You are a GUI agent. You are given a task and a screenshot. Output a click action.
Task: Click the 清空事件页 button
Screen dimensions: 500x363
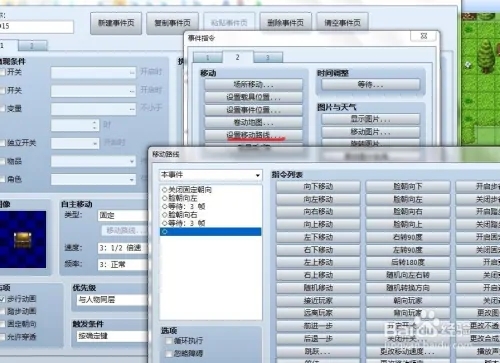(x=342, y=23)
